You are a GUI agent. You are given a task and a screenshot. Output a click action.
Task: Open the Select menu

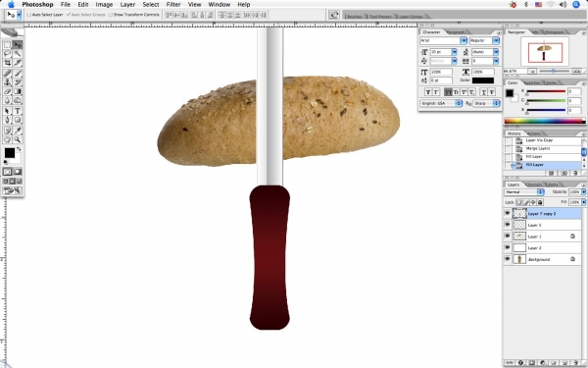coord(151,5)
